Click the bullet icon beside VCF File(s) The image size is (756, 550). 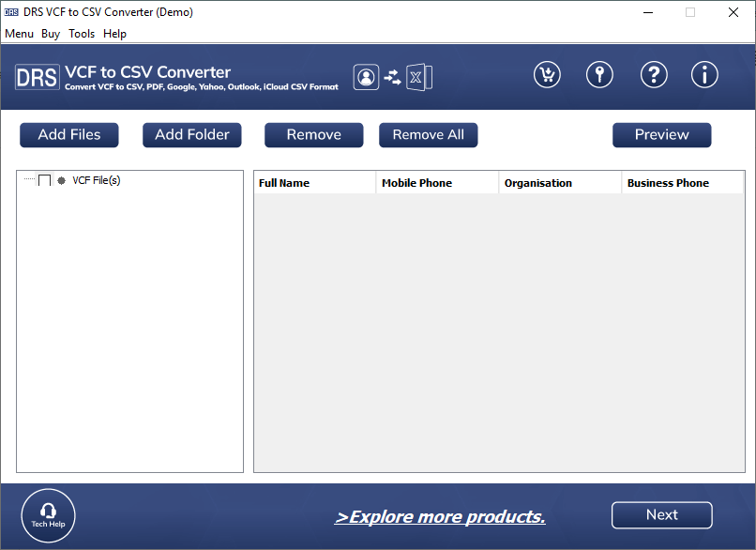(x=61, y=180)
